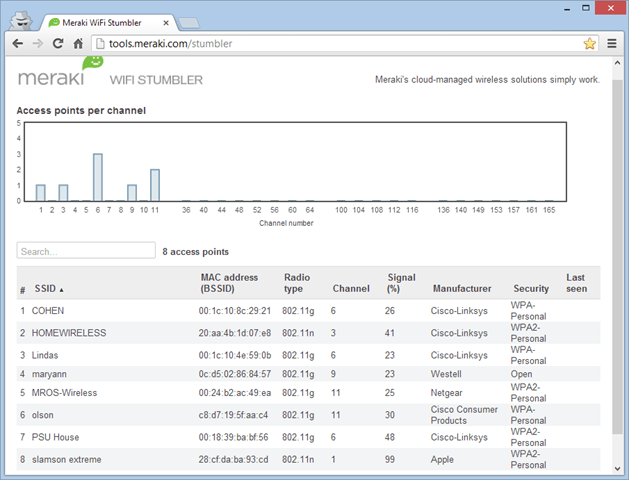Click signal value 99
The image size is (629, 480).
click(x=390, y=460)
